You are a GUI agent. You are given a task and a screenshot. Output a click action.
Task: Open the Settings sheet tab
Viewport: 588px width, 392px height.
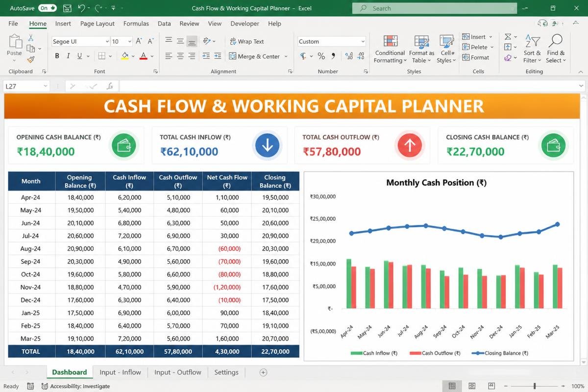(x=226, y=372)
